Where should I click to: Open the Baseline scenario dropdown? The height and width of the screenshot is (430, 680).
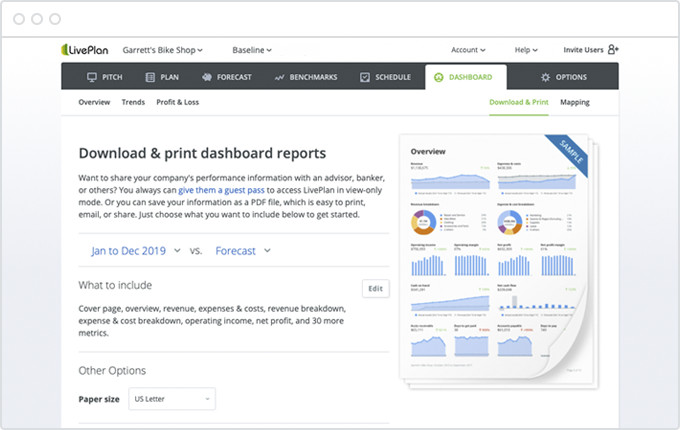click(x=252, y=50)
